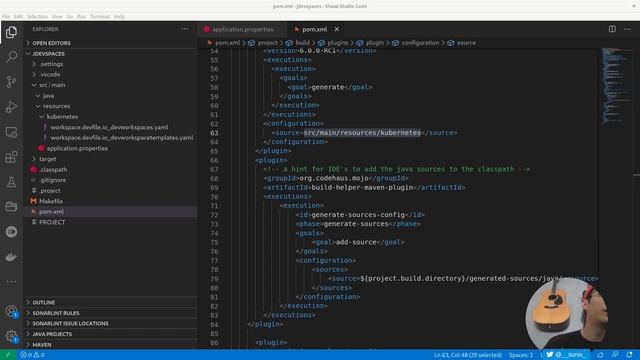
Task: Open the Help menu
Action: tap(119, 17)
